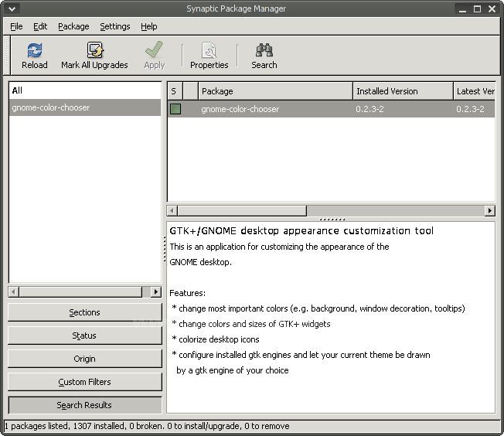Sort by the S status column header
Image resolution: width=504 pixels, height=436 pixels.
click(175, 91)
